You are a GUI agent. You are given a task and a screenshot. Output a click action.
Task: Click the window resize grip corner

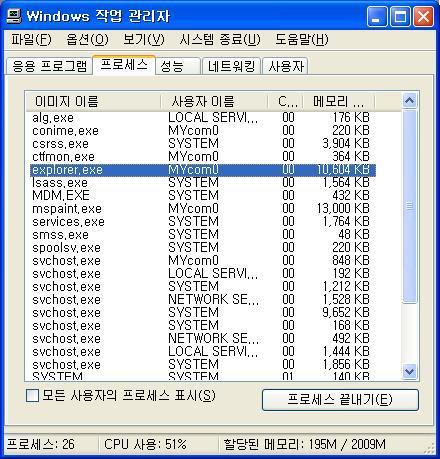point(430,448)
